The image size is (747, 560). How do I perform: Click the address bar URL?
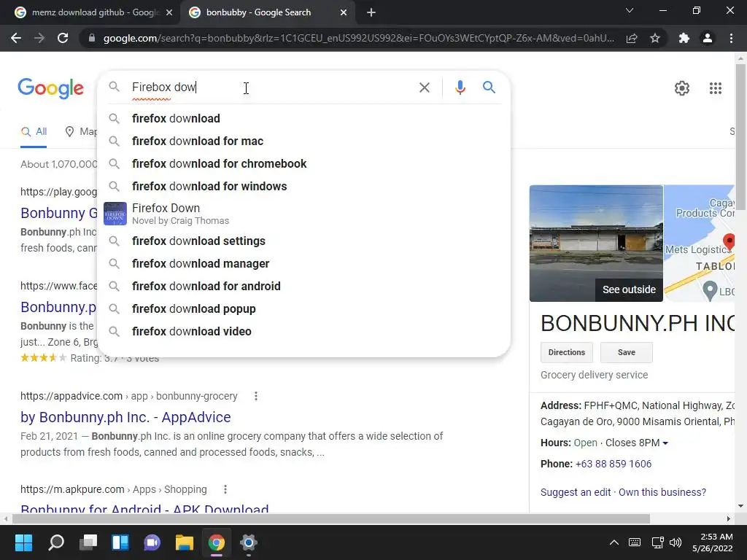click(x=358, y=38)
